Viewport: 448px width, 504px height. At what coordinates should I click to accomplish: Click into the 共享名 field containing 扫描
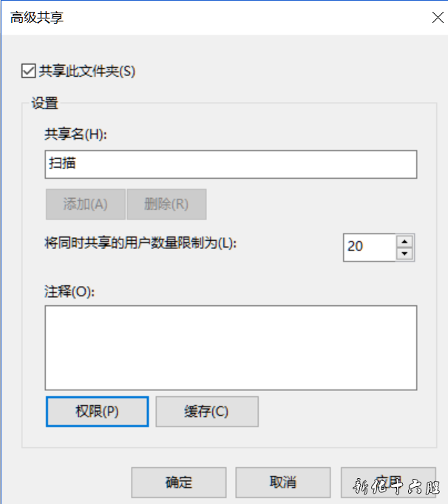(231, 164)
